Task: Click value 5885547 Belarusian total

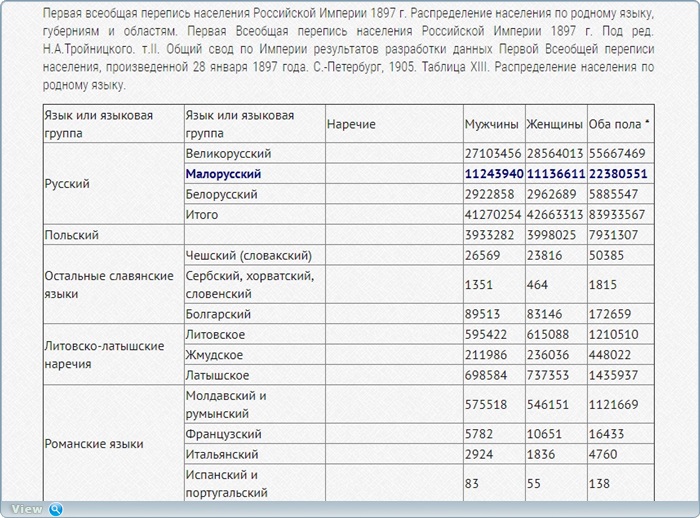Action: point(613,194)
